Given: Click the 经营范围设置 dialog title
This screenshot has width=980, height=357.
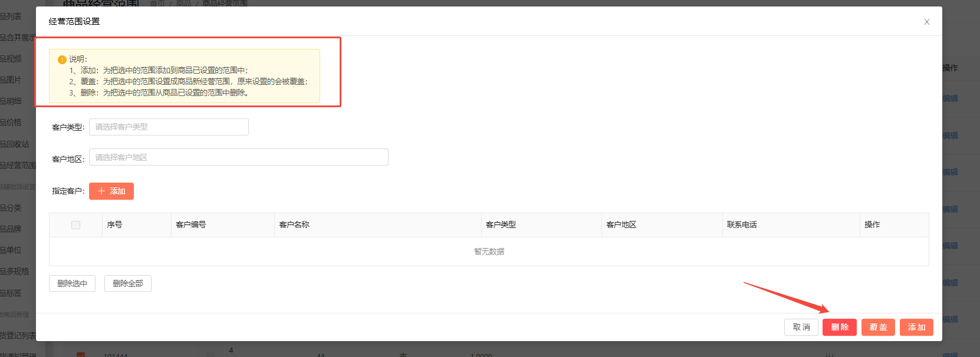Looking at the screenshot, I should pos(74,21).
